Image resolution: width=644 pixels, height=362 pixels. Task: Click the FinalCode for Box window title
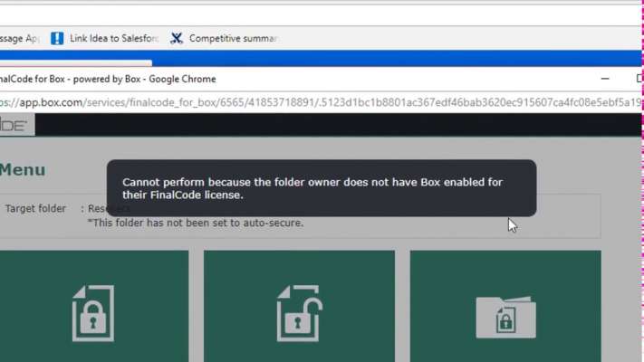pos(108,79)
